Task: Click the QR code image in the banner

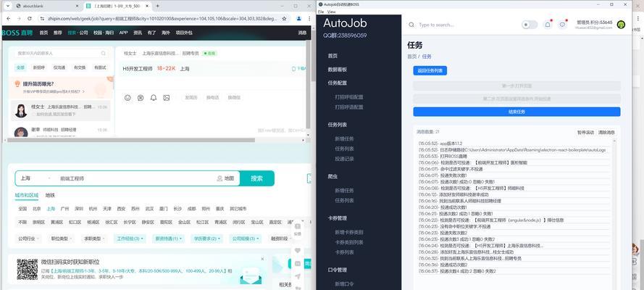Action: [27, 269]
